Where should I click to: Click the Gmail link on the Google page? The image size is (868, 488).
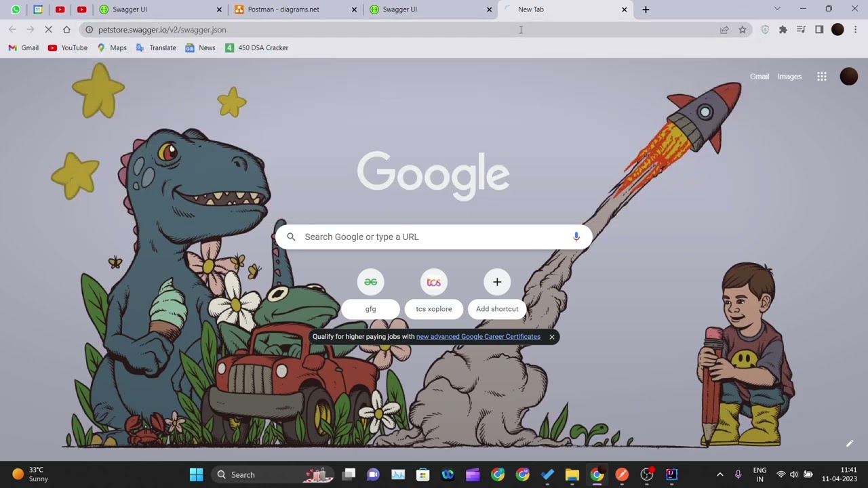tap(759, 77)
